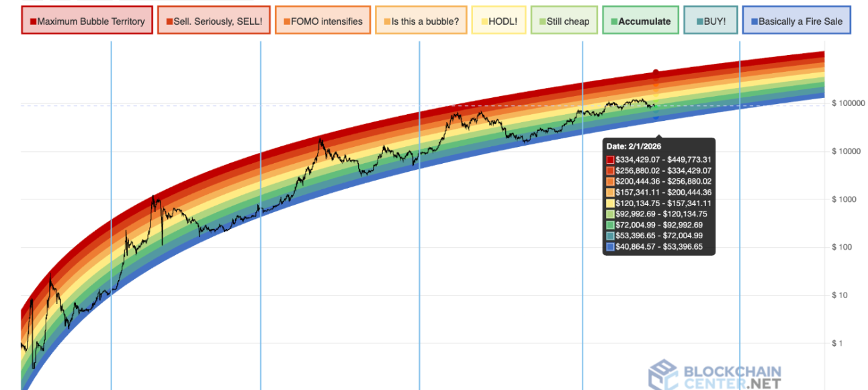Viewport: 868px width, 390px height.
Task: Hide the Still cheap band
Action: click(564, 21)
